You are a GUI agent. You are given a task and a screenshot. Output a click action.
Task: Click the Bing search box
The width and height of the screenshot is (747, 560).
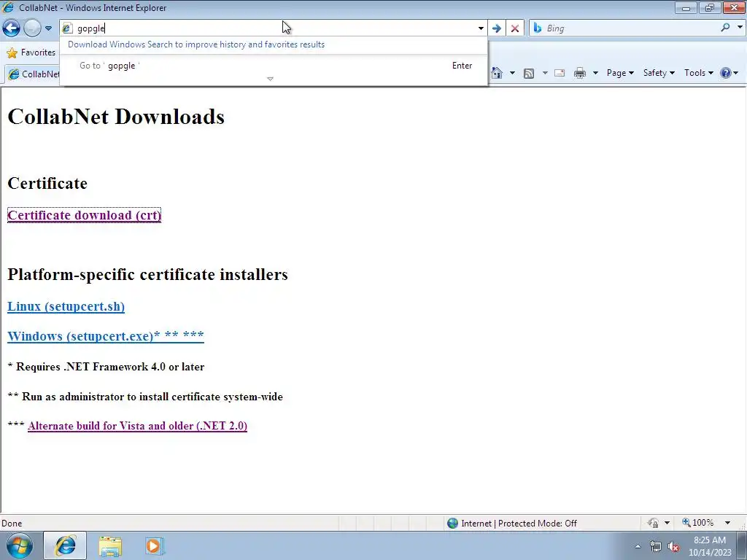click(624, 28)
